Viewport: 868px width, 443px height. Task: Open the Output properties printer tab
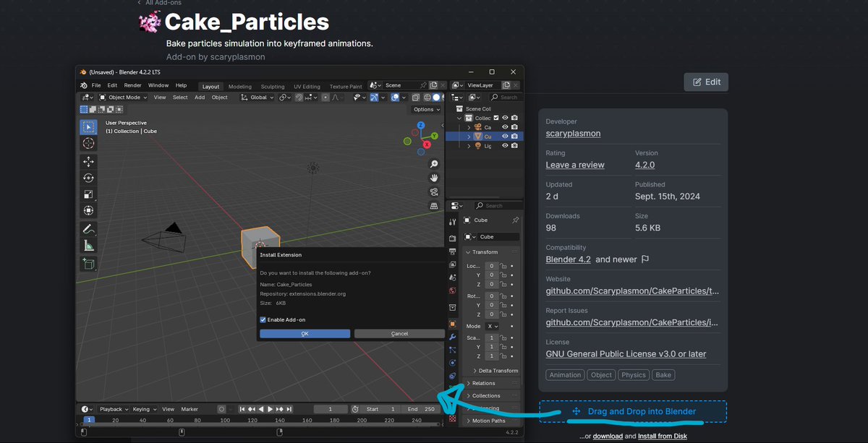[453, 251]
